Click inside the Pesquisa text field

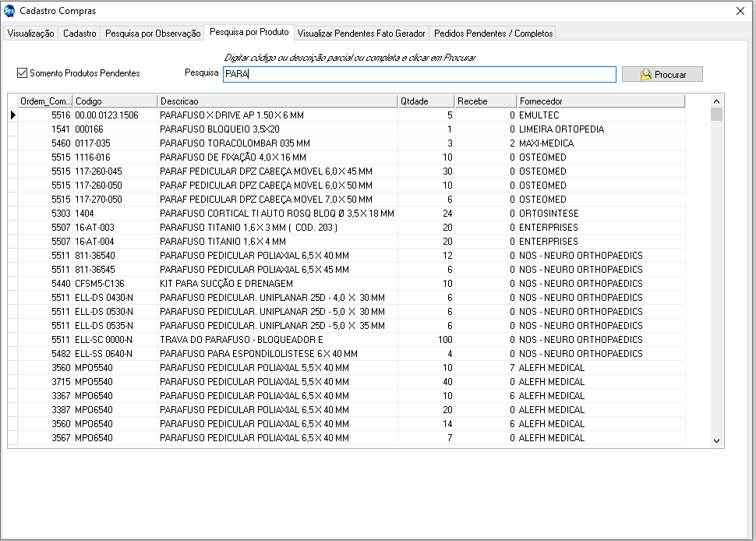click(419, 74)
